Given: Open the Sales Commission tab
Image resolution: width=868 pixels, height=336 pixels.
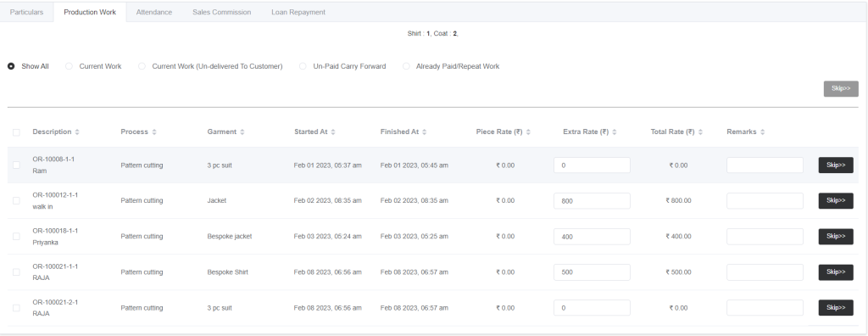Looking at the screenshot, I should tap(221, 12).
